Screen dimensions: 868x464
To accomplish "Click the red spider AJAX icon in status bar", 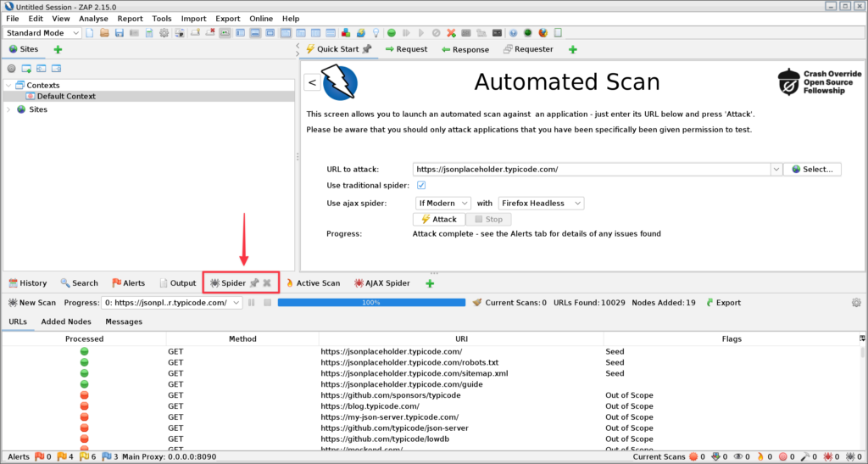I will pyautogui.click(x=828, y=457).
